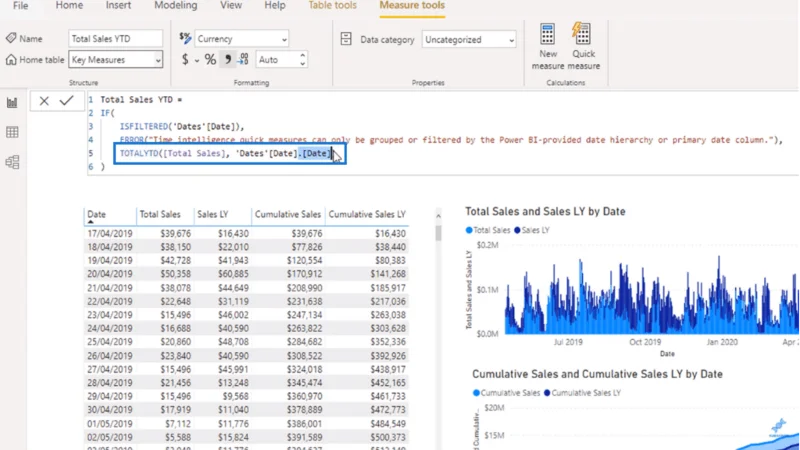This screenshot has height=450, width=800.
Task: Switch to the Insert tab
Action: click(118, 6)
